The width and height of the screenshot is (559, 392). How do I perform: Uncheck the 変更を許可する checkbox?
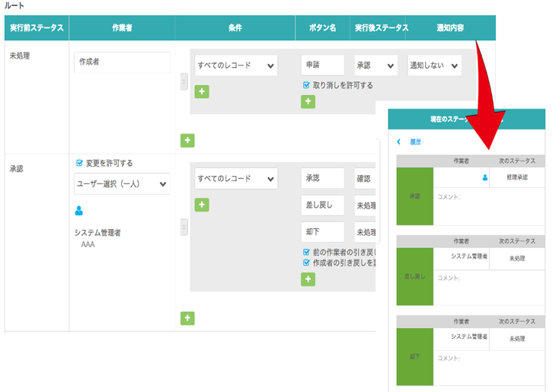coord(79,163)
